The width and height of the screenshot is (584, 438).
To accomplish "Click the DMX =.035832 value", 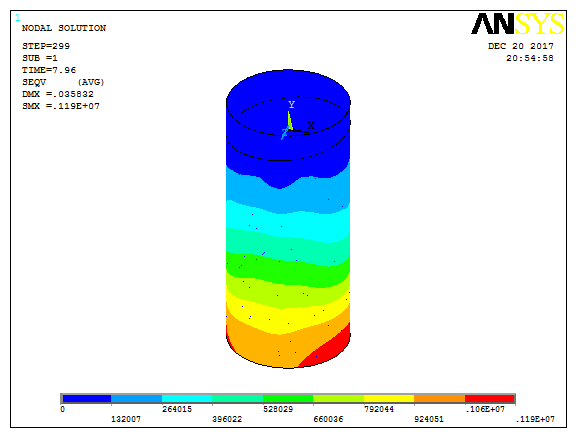I will 58,94.
